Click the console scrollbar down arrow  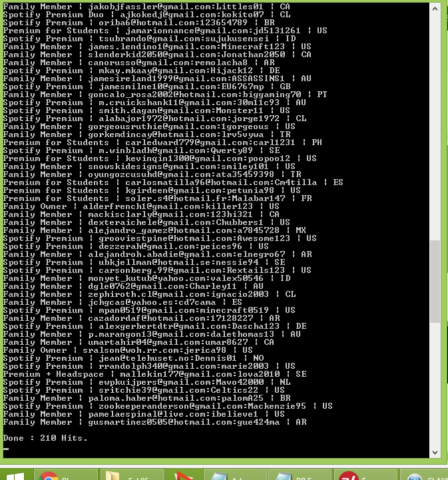435,452
